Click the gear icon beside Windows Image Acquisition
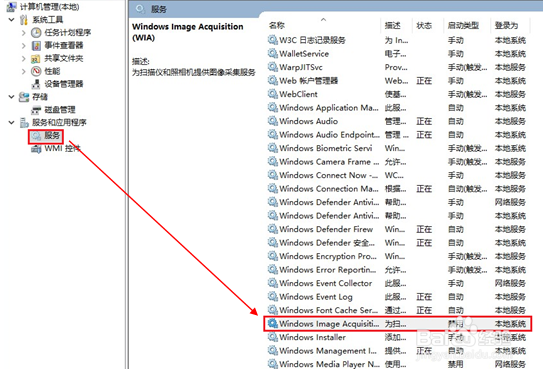This screenshot has height=374, width=543. coord(273,323)
